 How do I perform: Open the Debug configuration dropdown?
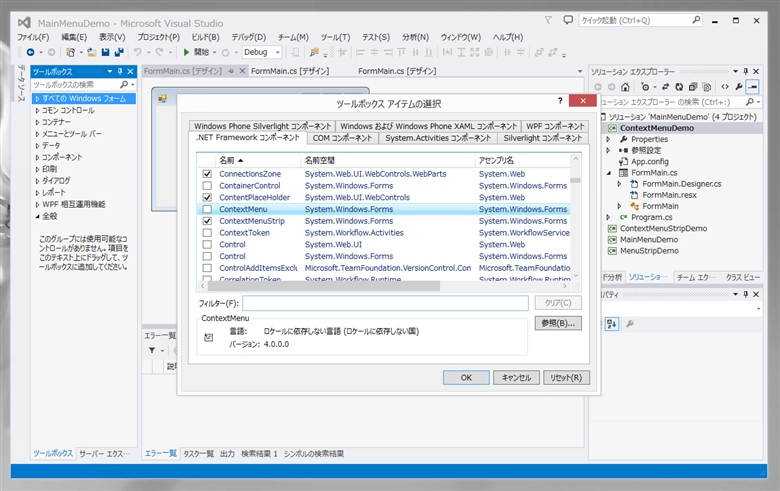click(278, 52)
